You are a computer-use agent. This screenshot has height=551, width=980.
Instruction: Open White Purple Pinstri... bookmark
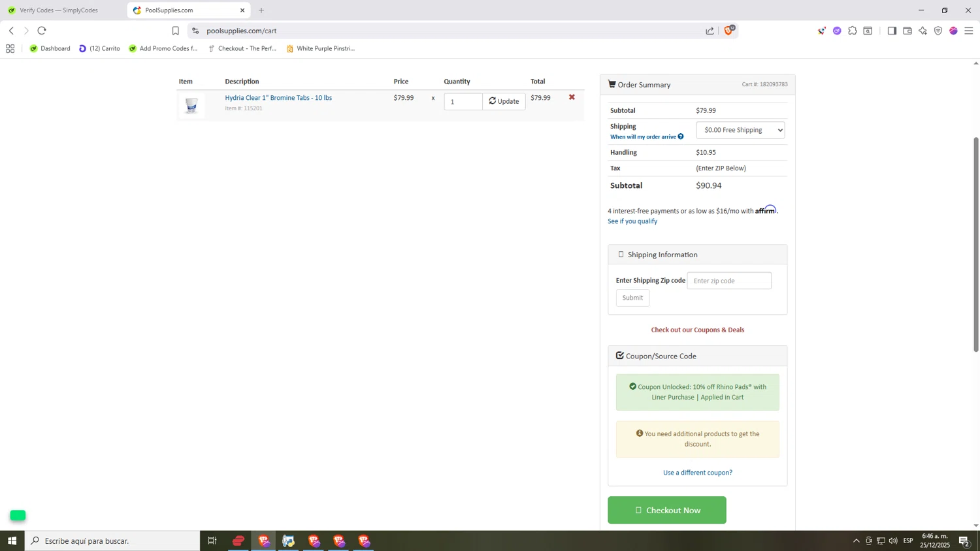[x=320, y=48]
